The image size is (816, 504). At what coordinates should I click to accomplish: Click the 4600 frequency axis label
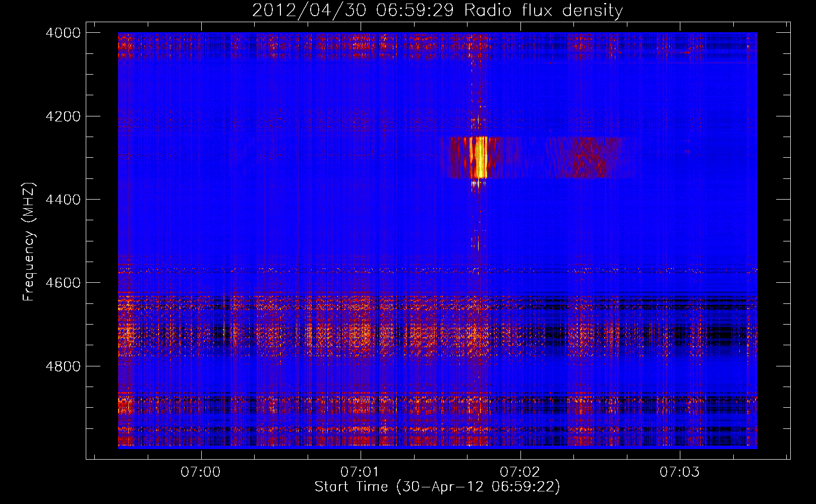[63, 283]
